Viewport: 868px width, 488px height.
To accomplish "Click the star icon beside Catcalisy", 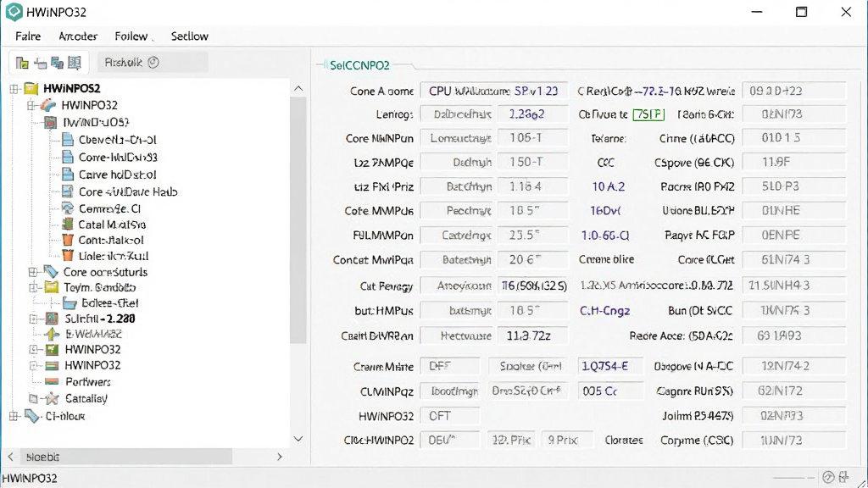I will point(52,398).
